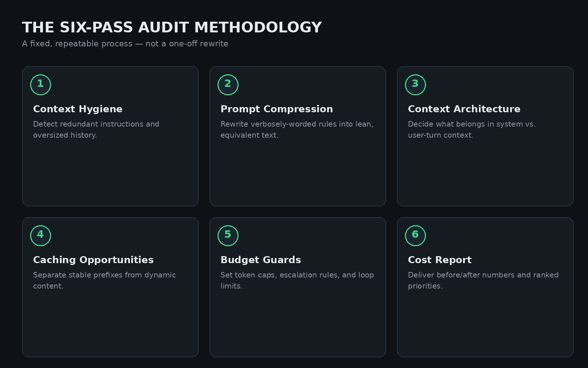Image resolution: width=588 pixels, height=368 pixels.
Task: Click 'Rewrite verbosely-worded rules' description text
Action: click(x=297, y=130)
